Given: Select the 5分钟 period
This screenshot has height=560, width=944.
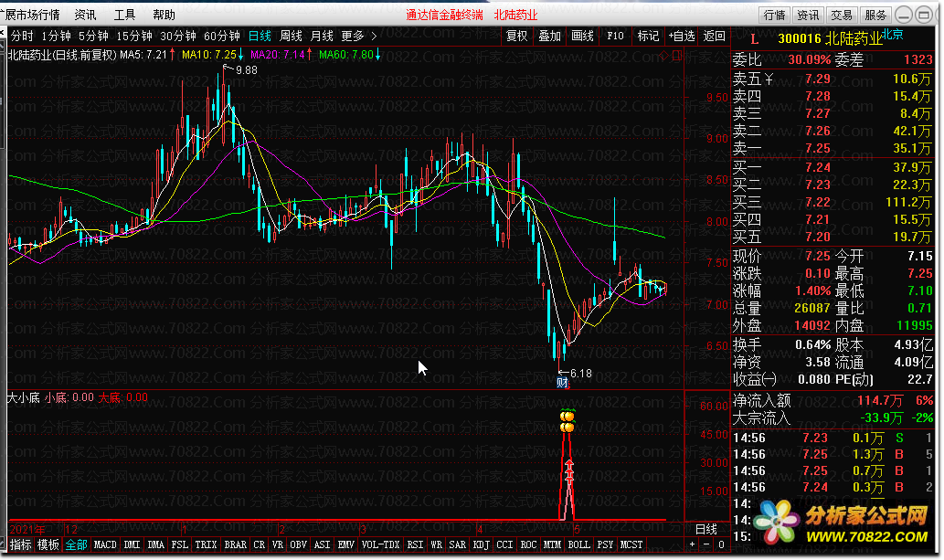Looking at the screenshot, I should (93, 37).
